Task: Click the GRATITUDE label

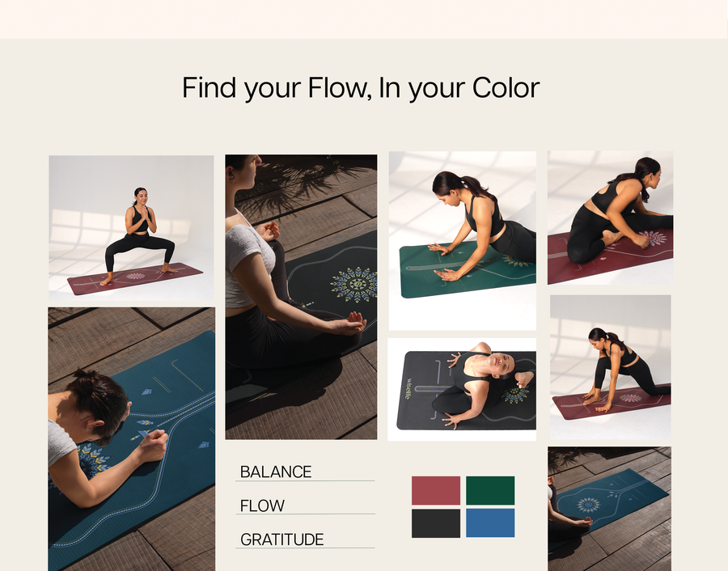Action: (x=281, y=539)
